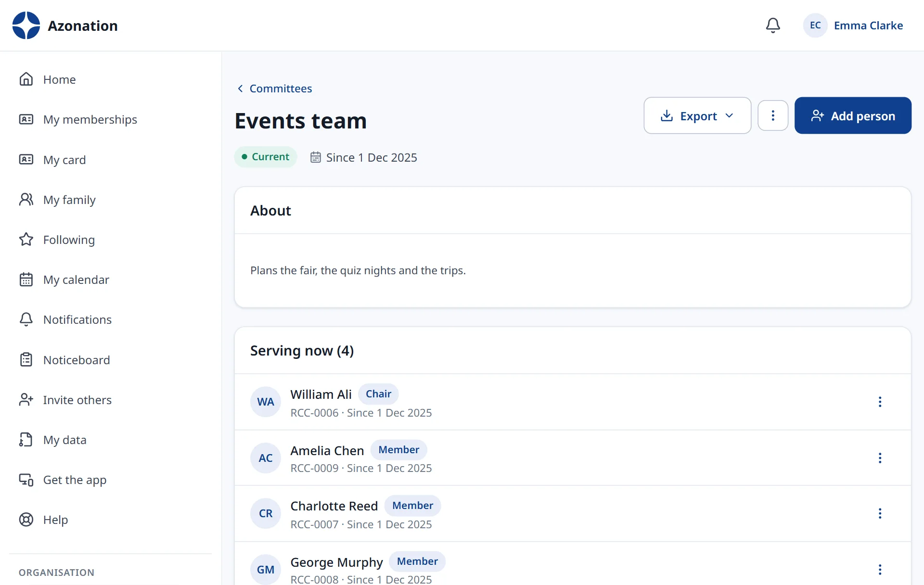Click the Azonation logo icon

(26, 25)
